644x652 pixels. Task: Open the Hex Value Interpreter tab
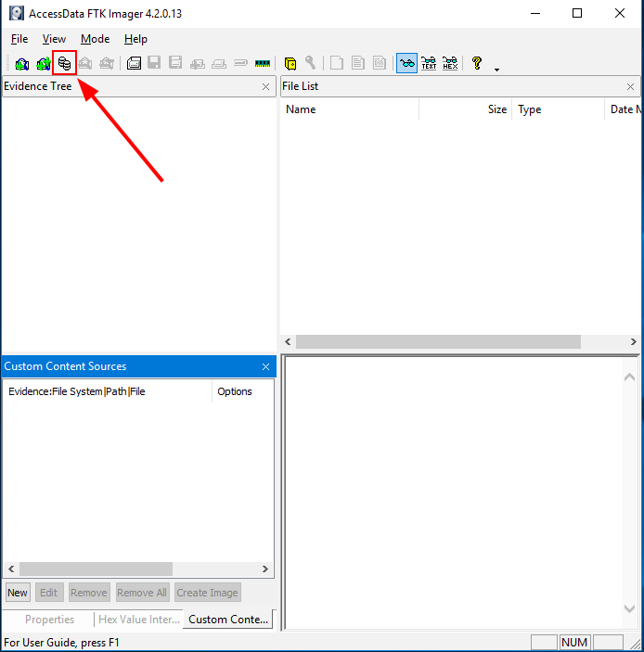tap(139, 620)
